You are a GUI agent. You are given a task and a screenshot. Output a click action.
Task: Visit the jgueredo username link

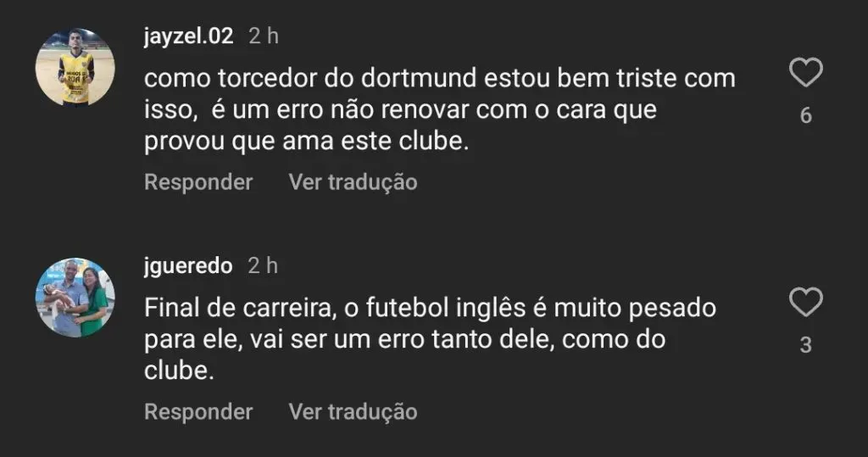click(188, 265)
